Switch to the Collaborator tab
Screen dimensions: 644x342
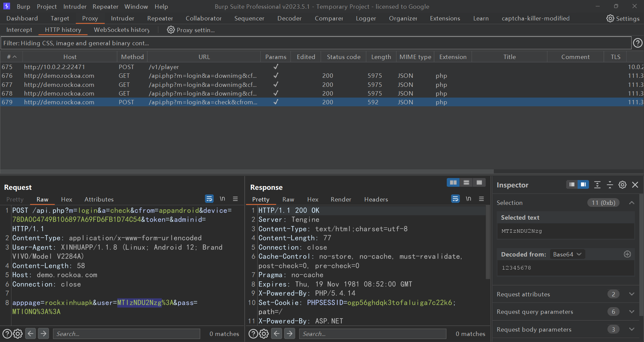204,18
